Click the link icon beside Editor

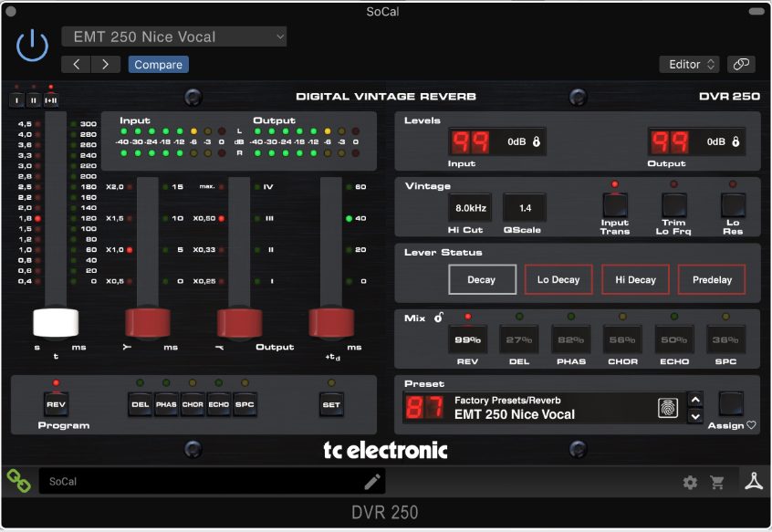(x=741, y=64)
